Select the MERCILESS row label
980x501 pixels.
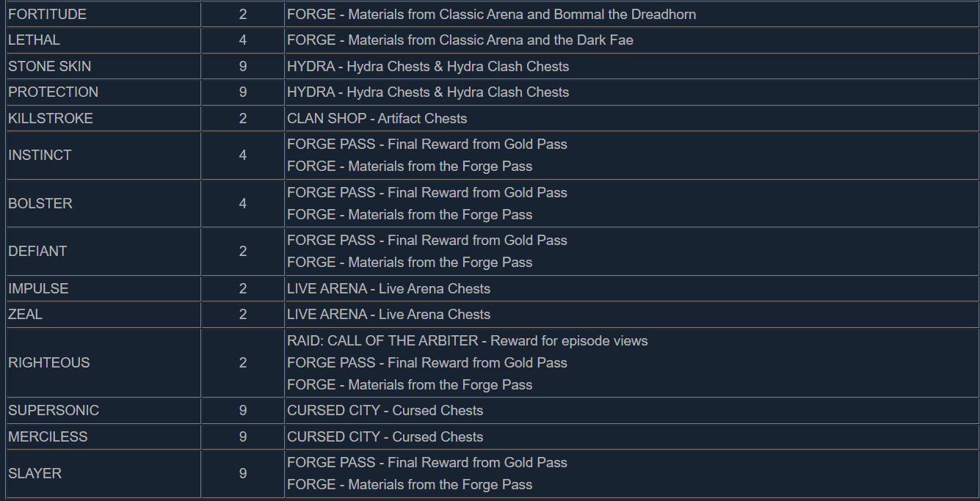click(x=48, y=436)
